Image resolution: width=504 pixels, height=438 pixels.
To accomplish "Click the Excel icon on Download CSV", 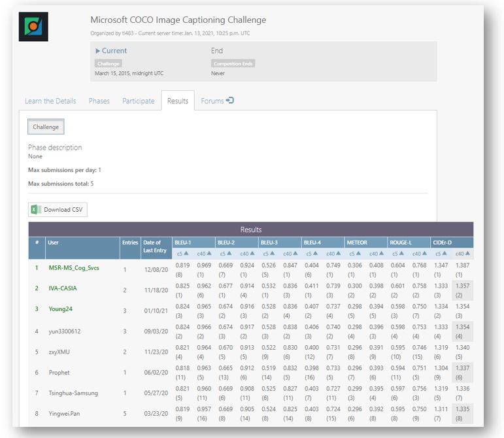I will pyautogui.click(x=35, y=210).
